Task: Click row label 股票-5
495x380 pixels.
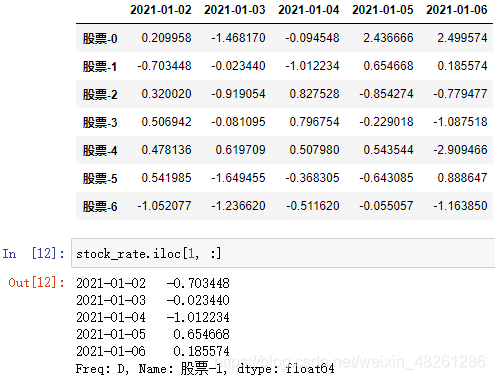Action: click(x=100, y=178)
